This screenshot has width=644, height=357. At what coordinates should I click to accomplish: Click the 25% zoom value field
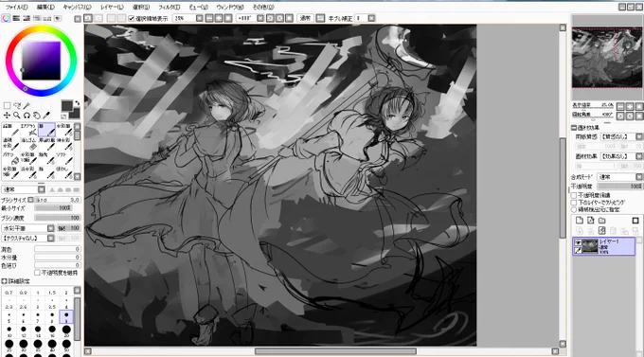click(x=185, y=18)
